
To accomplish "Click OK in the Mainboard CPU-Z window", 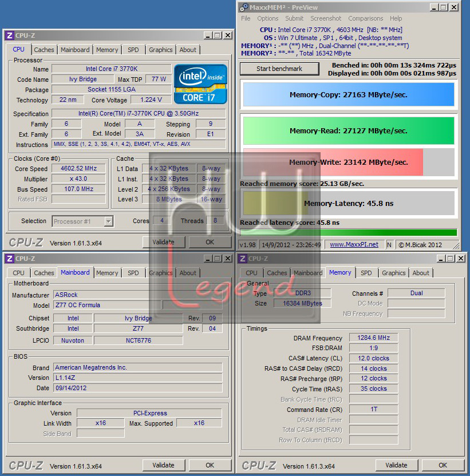I will coord(210,465).
